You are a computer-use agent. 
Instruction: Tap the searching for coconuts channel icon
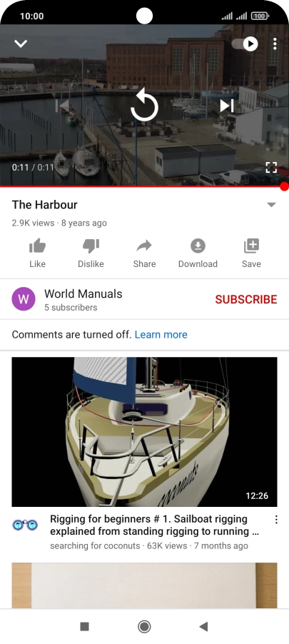coord(25,525)
